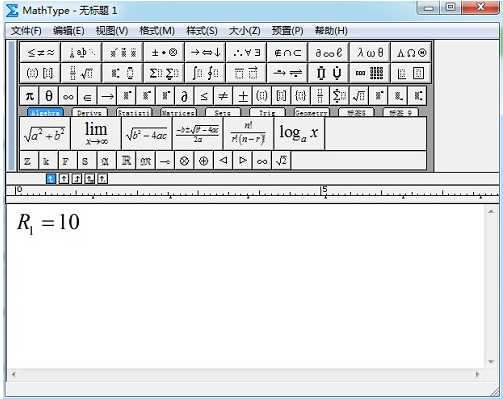Image resolution: width=503 pixels, height=399 pixels.
Task: Open the miscellaneous symbols palette (∂∞ℓ)
Action: [x=329, y=52]
